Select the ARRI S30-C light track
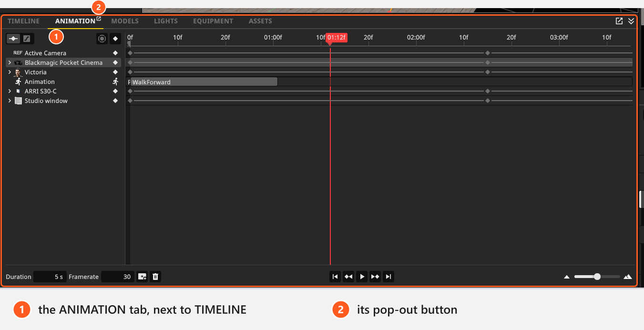The width and height of the screenshot is (644, 330). click(63, 91)
